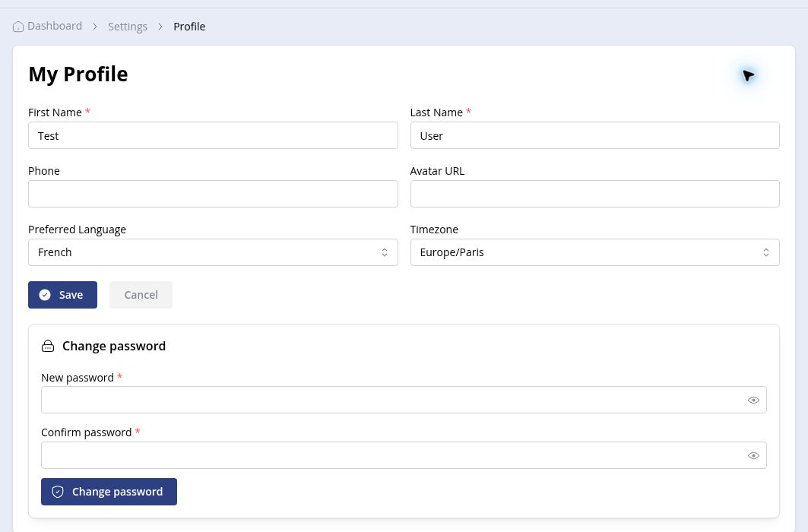Click the checkmark icon on Save
The height and width of the screenshot is (532, 808).
click(45, 295)
